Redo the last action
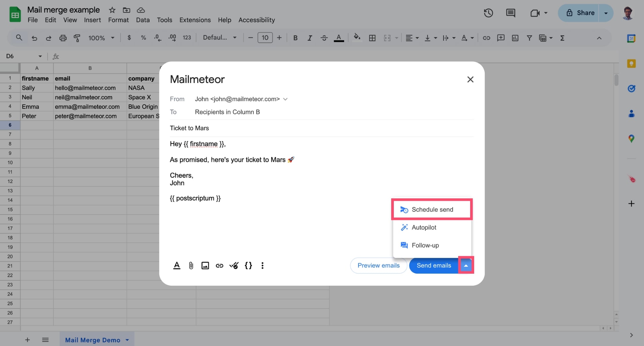Screen dimensions: 644x346 tap(48, 38)
